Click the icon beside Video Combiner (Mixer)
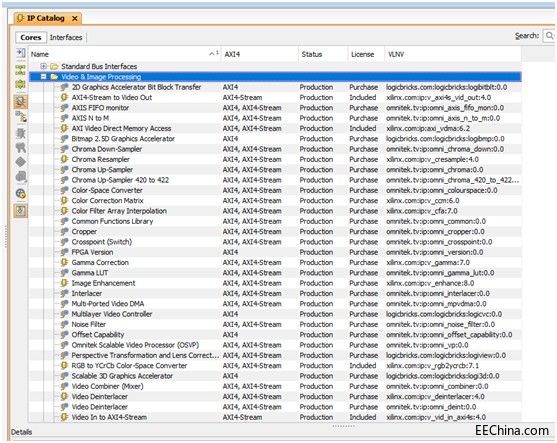Viewport: 557px width, 443px height. pos(64,386)
